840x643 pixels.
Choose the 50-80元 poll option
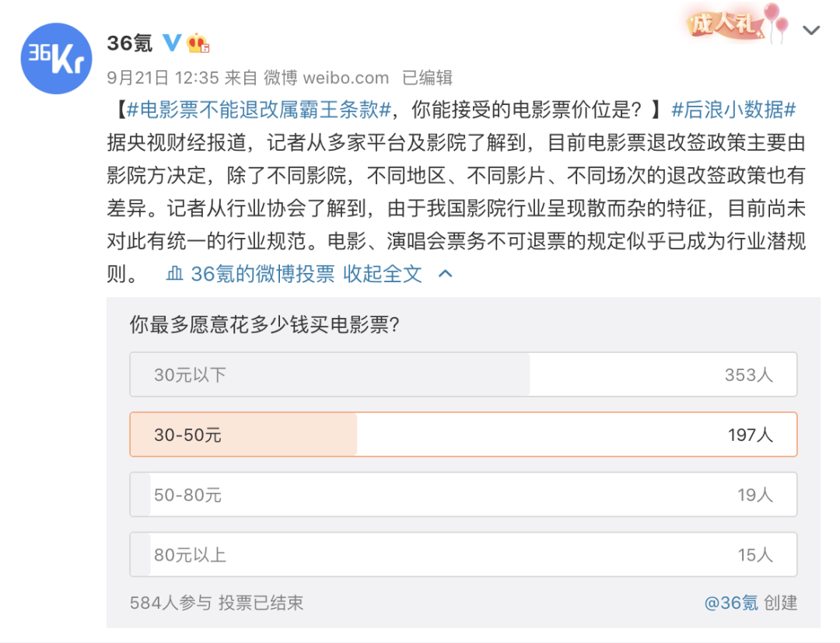(463, 494)
